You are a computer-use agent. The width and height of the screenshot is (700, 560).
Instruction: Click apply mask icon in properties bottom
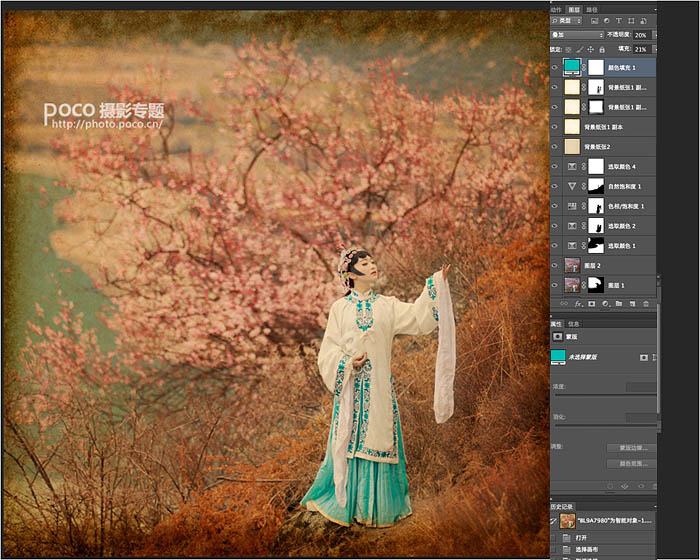point(625,486)
